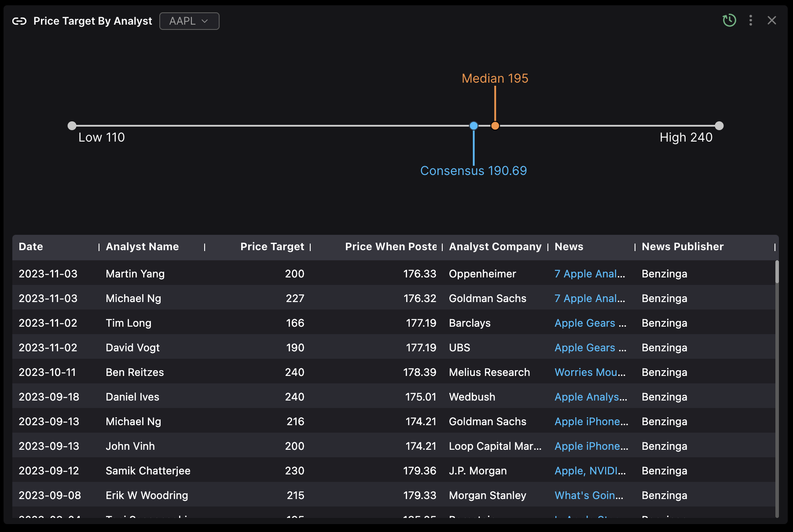Image resolution: width=793 pixels, height=532 pixels.
Task: Click the '2023-09-08' date cell
Action: 50,496
